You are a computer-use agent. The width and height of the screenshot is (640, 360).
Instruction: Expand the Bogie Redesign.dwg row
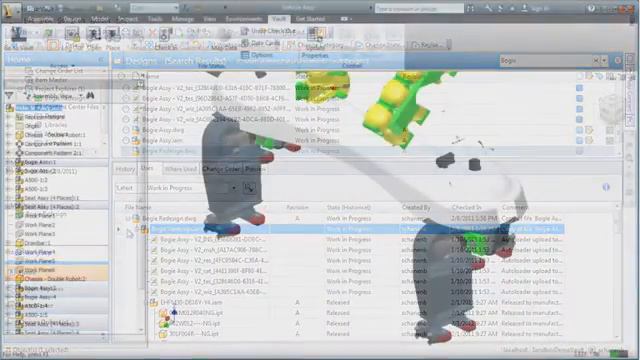pos(128,218)
